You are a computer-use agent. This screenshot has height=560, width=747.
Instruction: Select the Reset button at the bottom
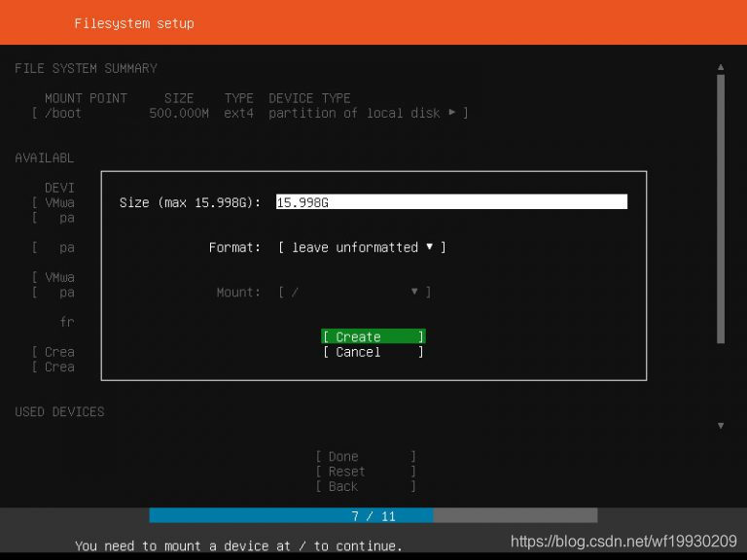pos(366,472)
